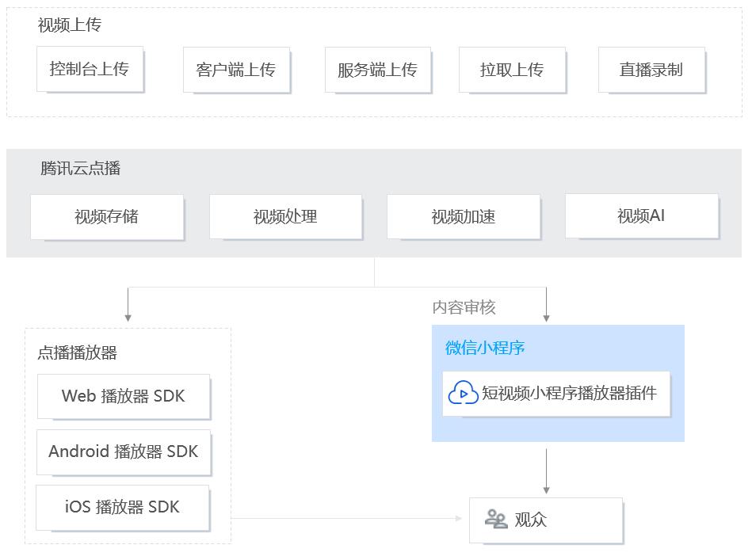Click the 直播录制 box

[x=652, y=70]
